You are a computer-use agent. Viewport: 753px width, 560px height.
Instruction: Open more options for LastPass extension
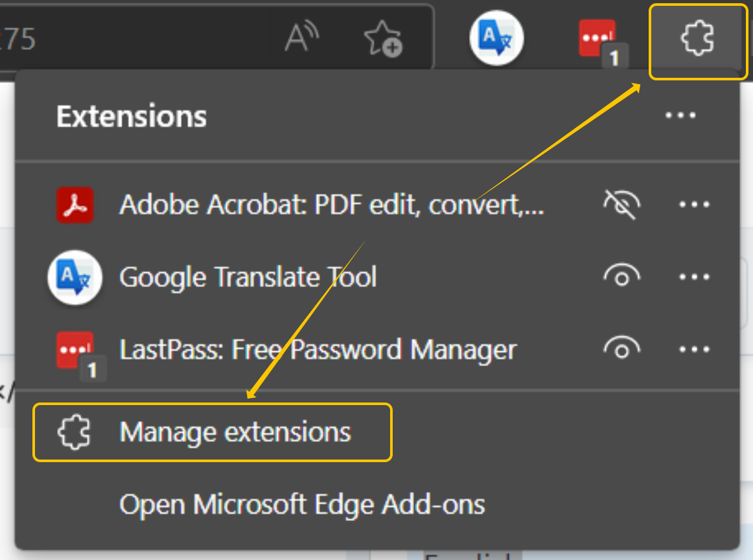pyautogui.click(x=693, y=349)
